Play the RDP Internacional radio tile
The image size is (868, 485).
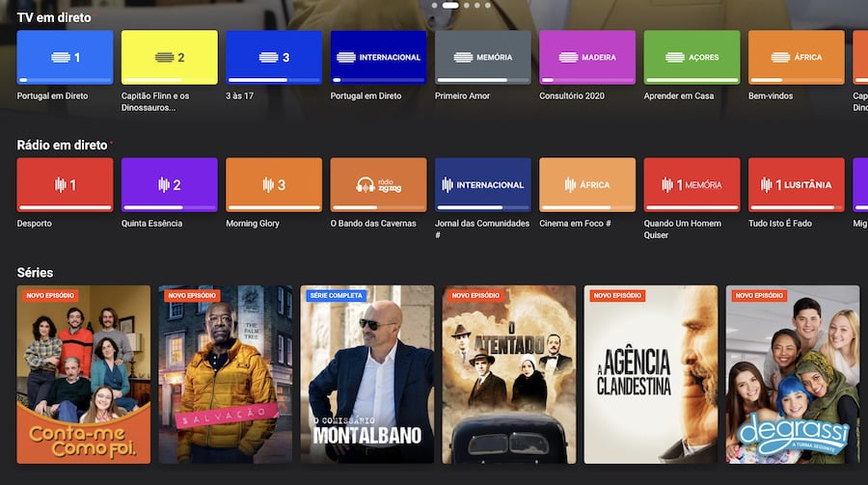[x=483, y=185]
